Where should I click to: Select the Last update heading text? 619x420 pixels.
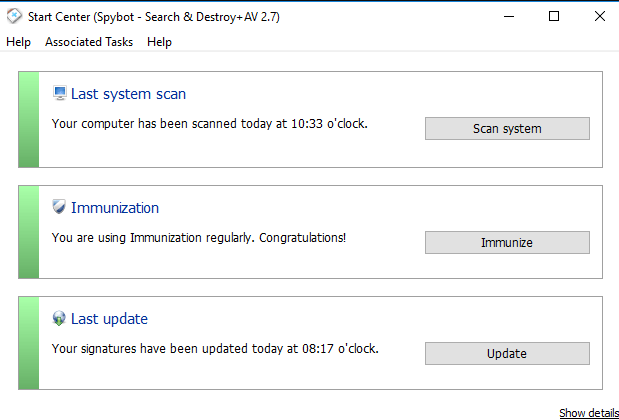109,319
